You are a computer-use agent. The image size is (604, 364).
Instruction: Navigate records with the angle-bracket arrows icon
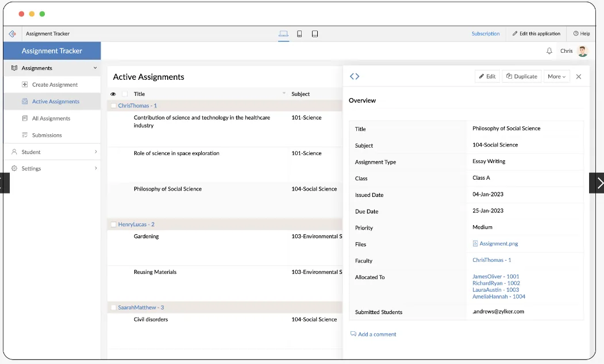pos(355,76)
